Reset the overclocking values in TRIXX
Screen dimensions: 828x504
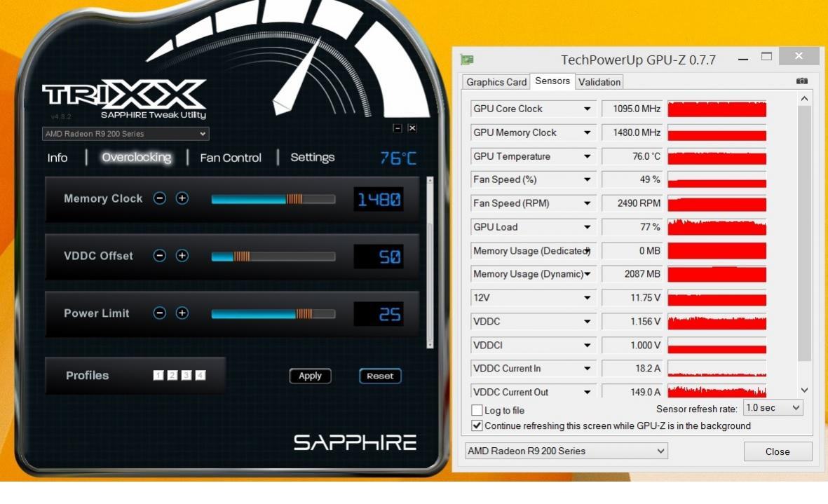point(380,376)
